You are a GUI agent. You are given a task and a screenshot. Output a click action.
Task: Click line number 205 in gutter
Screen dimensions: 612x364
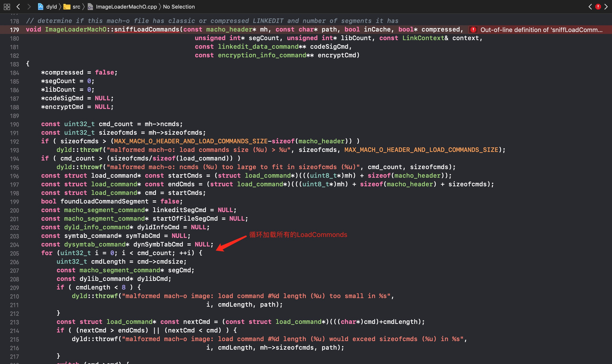(14, 253)
